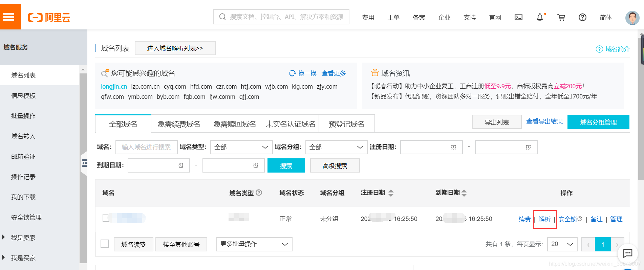644x270 pixels.
Task: Open calendar for 注册日期 start field
Action: (454, 147)
